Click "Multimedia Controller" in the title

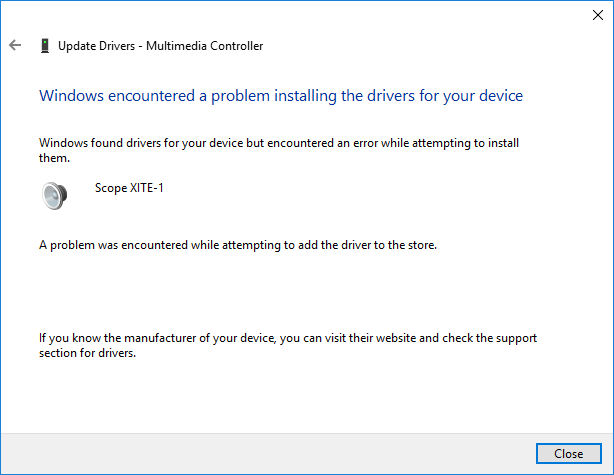(204, 46)
